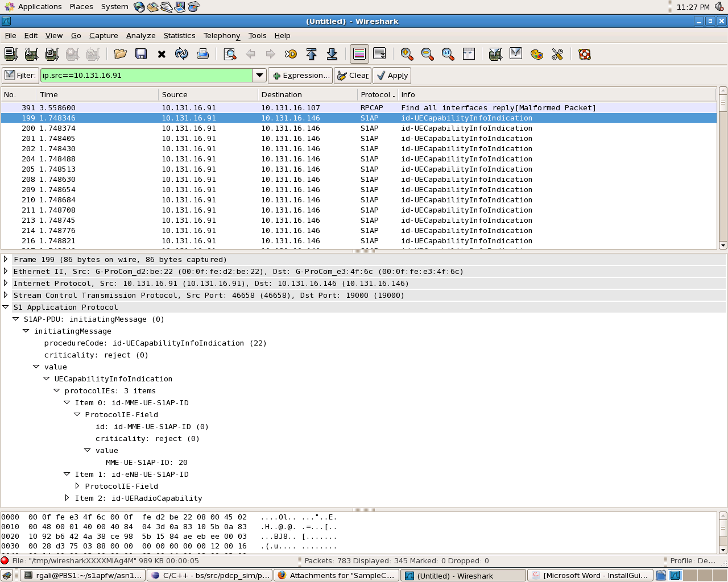Toggle auto scroll in live capture
The height and width of the screenshot is (582, 728).
click(x=379, y=54)
